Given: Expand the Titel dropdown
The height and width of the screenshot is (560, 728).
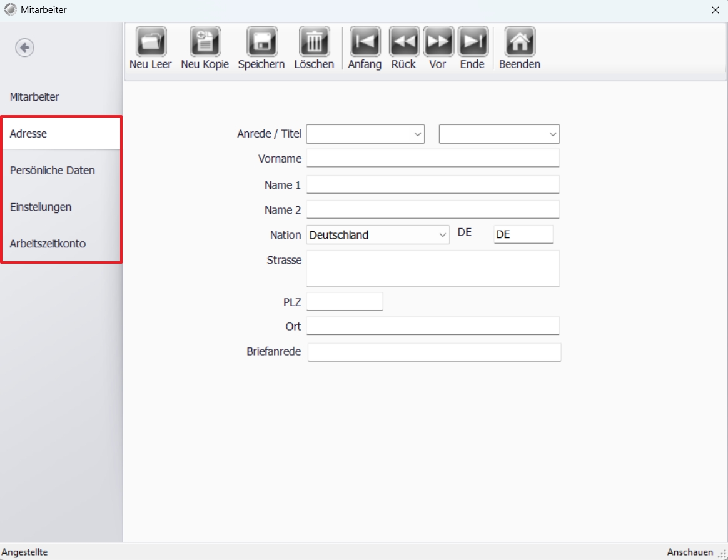Looking at the screenshot, I should coord(499,134).
